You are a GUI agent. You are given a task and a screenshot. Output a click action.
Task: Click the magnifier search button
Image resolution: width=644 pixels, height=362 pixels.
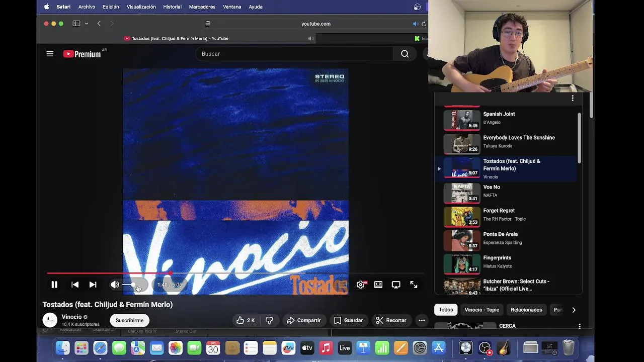(x=405, y=54)
